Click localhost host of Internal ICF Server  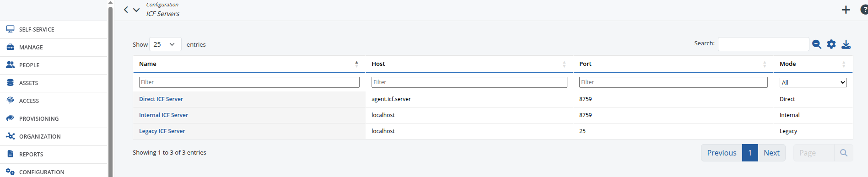click(383, 115)
